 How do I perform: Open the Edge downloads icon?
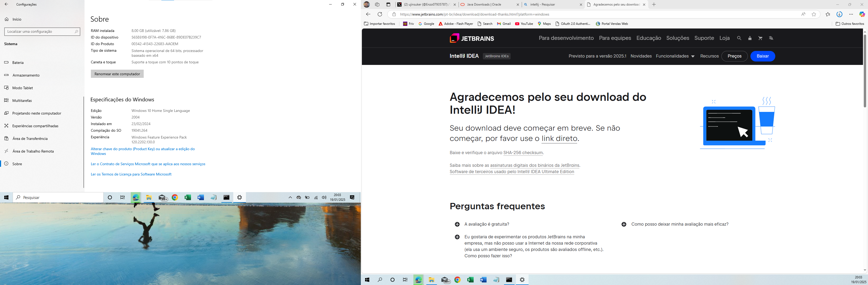coord(839,14)
